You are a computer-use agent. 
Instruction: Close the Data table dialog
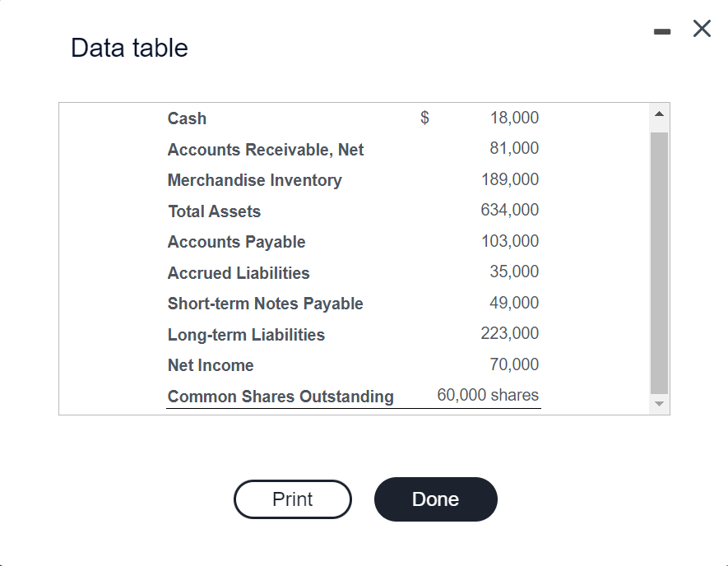tap(702, 30)
